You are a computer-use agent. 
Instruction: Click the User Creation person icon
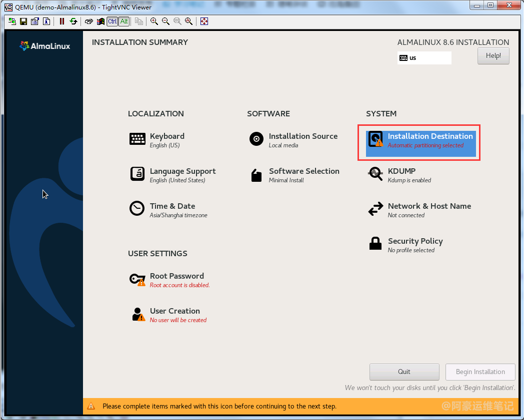pyautogui.click(x=138, y=314)
